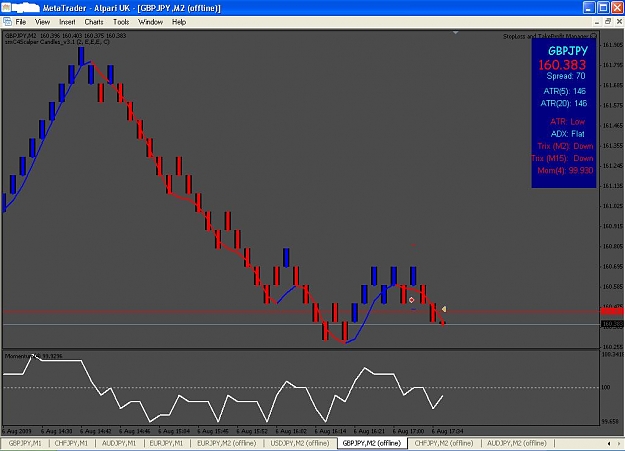Click the smC4Scalper Candles indicator label
This screenshot has height=451, width=625.
tap(57, 41)
